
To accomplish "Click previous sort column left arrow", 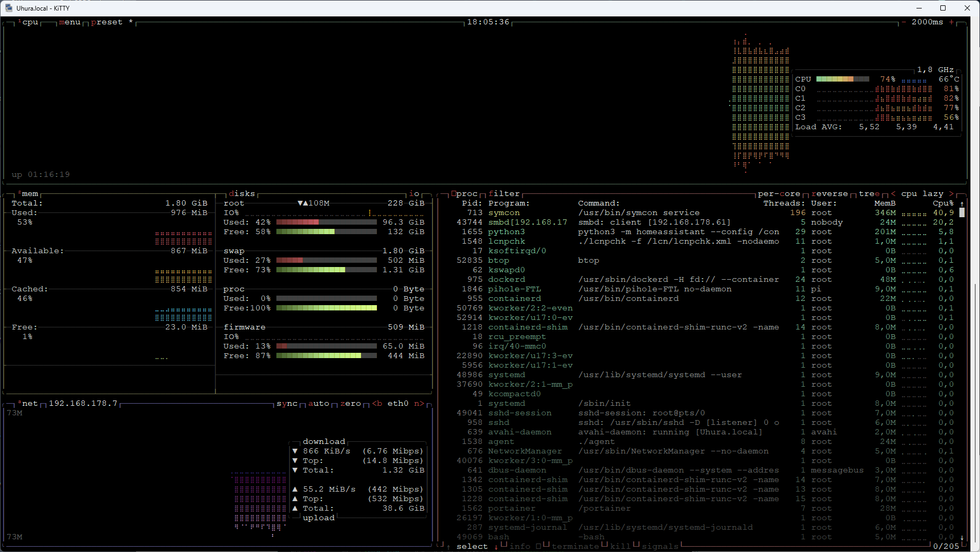I will coord(893,194).
